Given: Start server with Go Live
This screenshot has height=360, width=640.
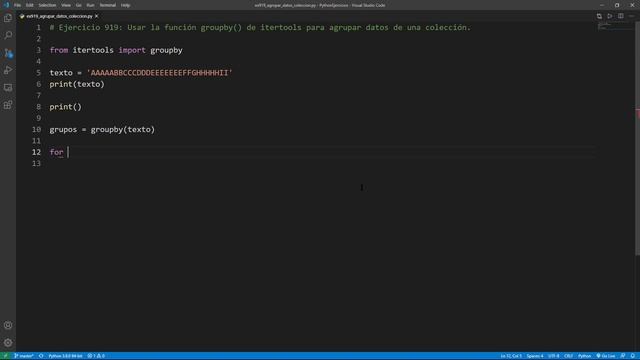Looking at the screenshot, I should point(606,356).
